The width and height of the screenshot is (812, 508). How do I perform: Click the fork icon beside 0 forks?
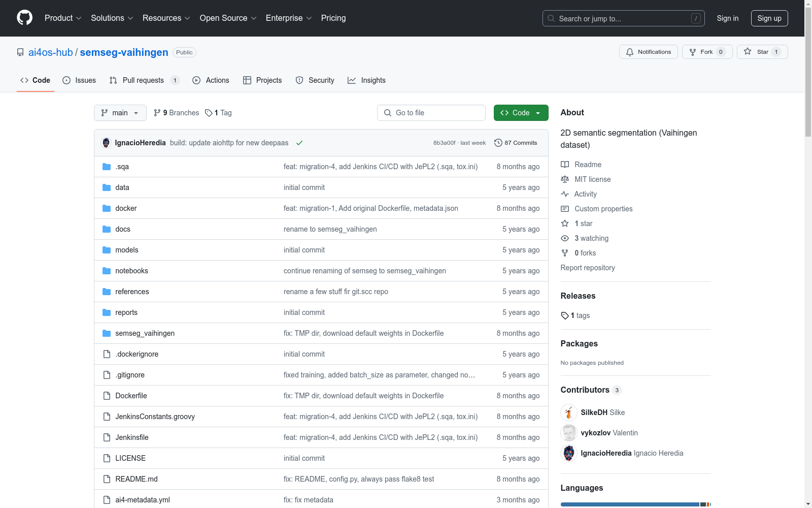(x=565, y=253)
